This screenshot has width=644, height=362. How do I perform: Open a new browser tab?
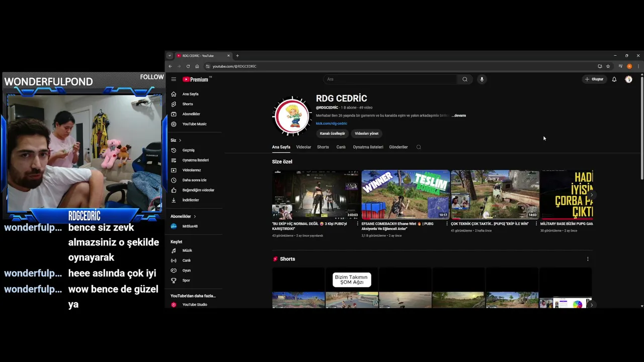tap(237, 56)
